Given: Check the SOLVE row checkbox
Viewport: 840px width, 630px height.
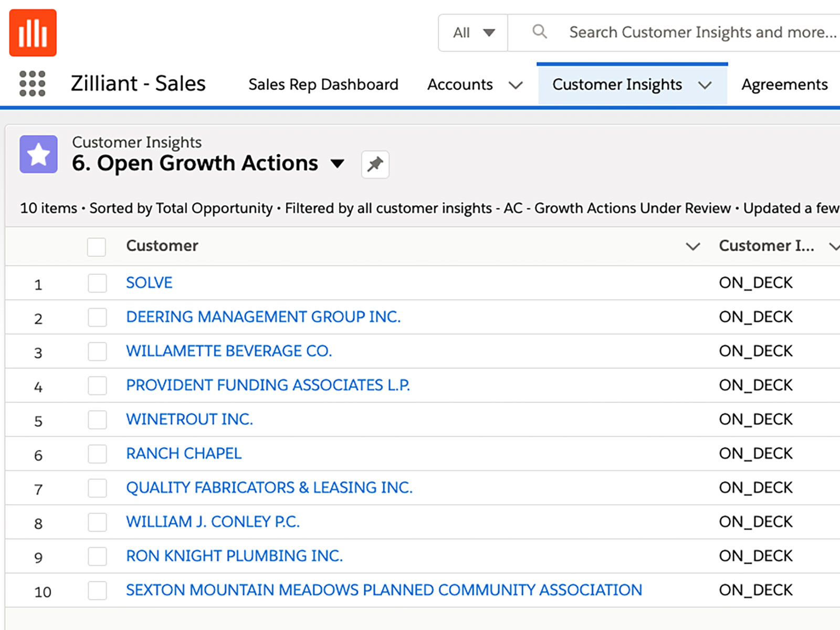Looking at the screenshot, I should coord(97,283).
